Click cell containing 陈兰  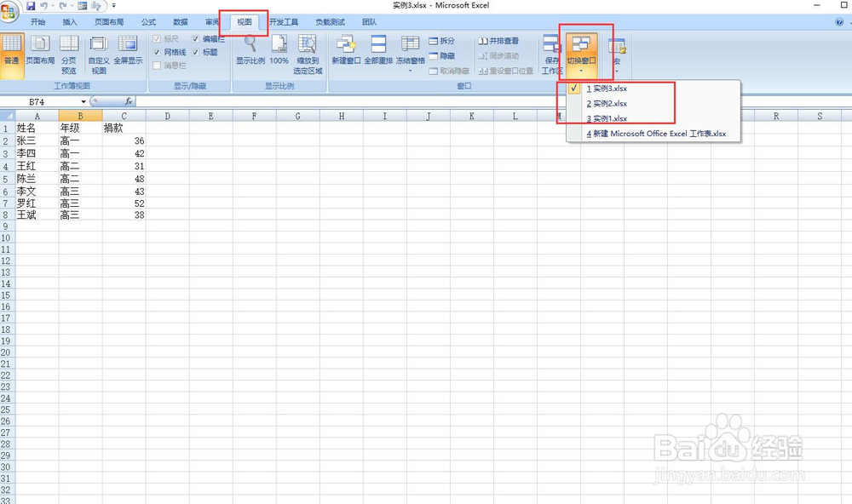tap(37, 179)
